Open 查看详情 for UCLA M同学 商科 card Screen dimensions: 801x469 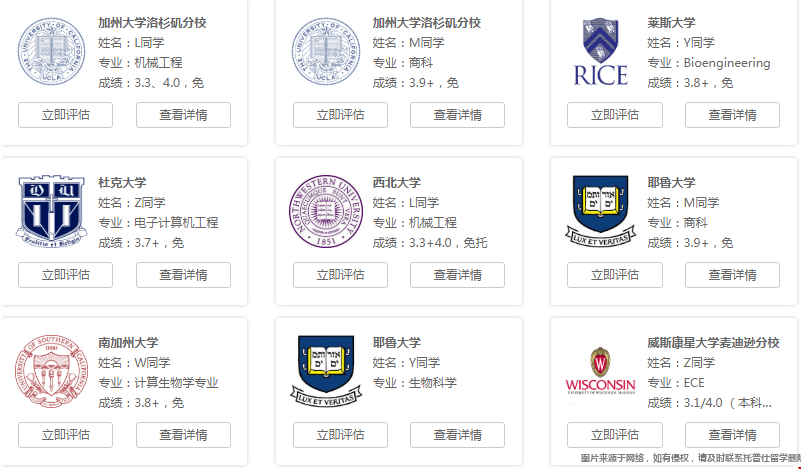click(458, 115)
